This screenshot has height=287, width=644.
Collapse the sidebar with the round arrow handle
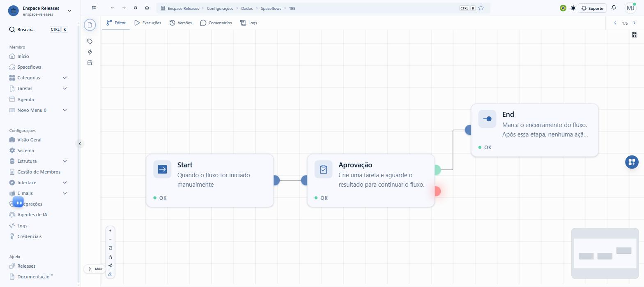tap(80, 143)
